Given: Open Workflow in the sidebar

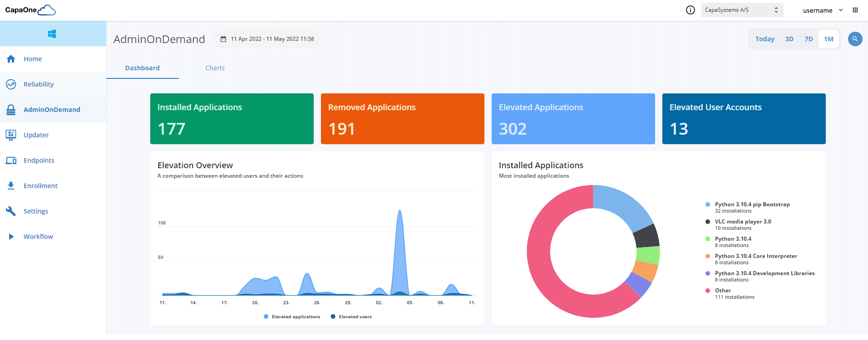Looking at the screenshot, I should (x=53, y=237).
